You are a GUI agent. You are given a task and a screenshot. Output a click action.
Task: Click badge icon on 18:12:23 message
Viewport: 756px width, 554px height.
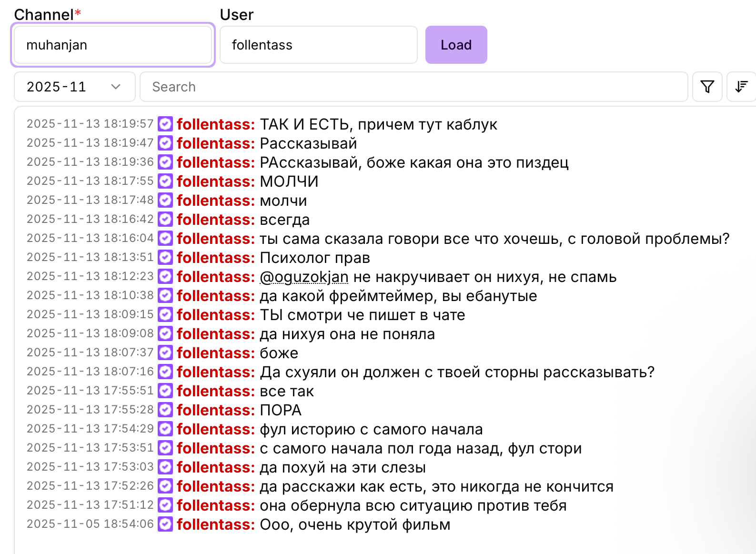[165, 277]
